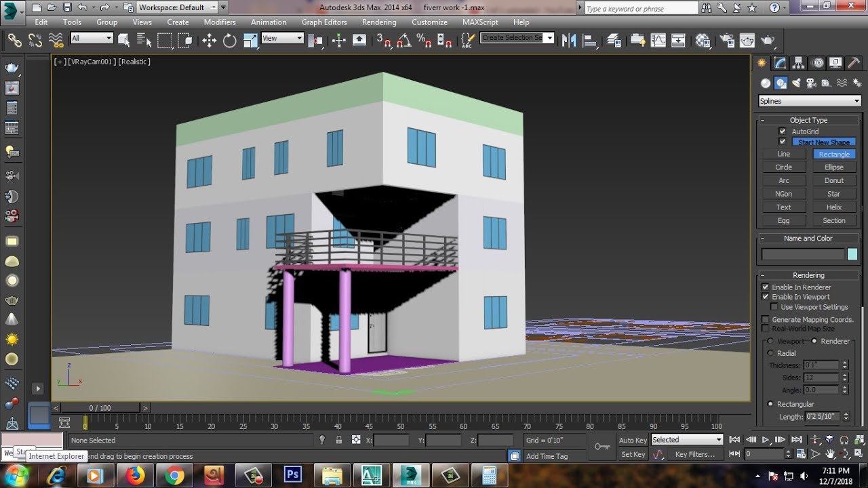Open the View reference coordinate dropdown

[x=282, y=39]
